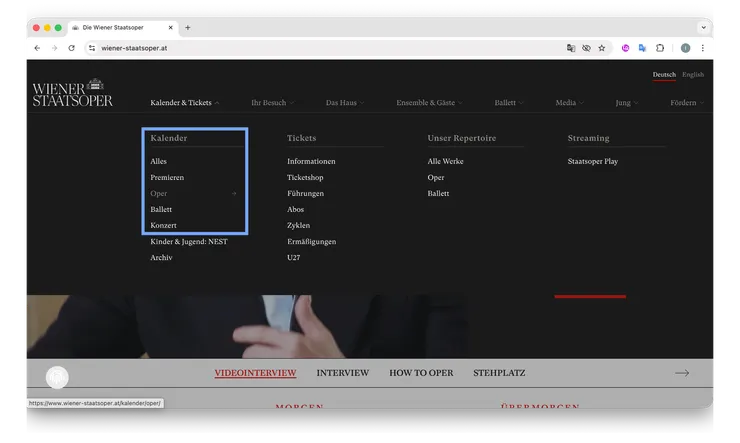
Task: Open Kinder & Jugend: NEST
Action: tap(189, 242)
